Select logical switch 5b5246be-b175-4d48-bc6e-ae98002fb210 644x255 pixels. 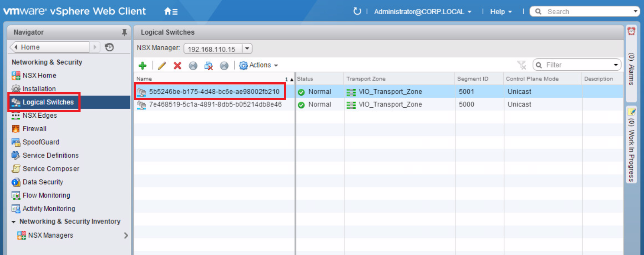(x=214, y=91)
